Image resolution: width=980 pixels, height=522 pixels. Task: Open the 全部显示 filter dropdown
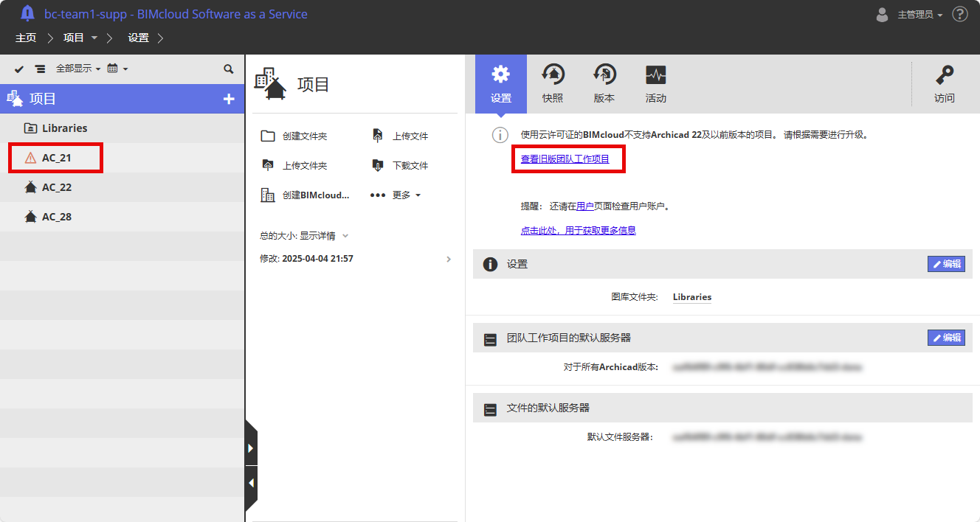pos(77,69)
